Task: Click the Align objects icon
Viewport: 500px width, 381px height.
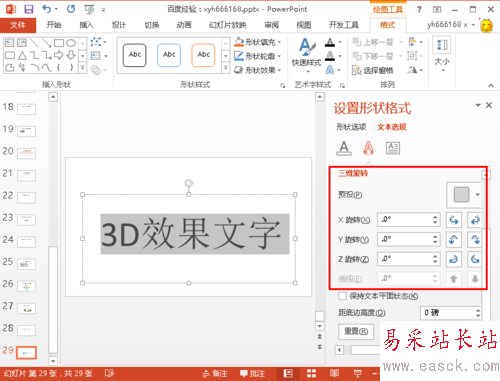Action: [x=413, y=42]
